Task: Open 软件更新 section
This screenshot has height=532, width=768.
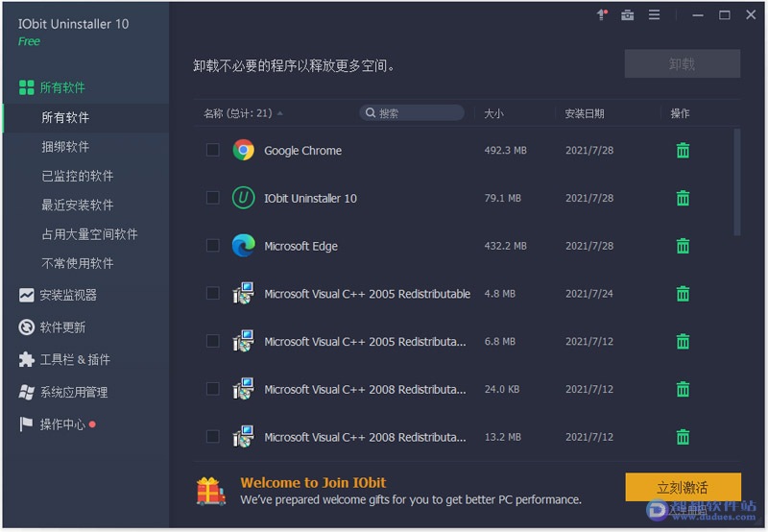Action: pyautogui.click(x=52, y=327)
